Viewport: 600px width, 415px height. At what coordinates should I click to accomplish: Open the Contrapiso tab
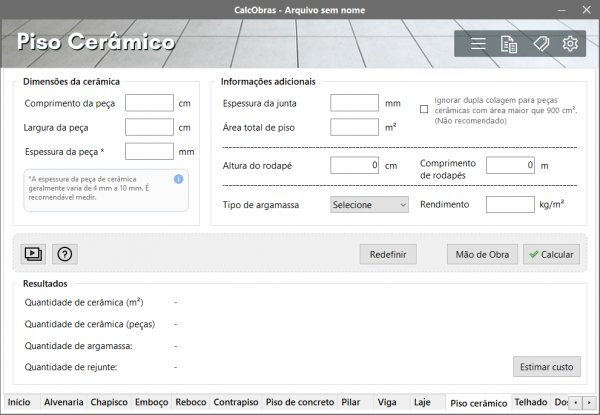[x=236, y=402]
